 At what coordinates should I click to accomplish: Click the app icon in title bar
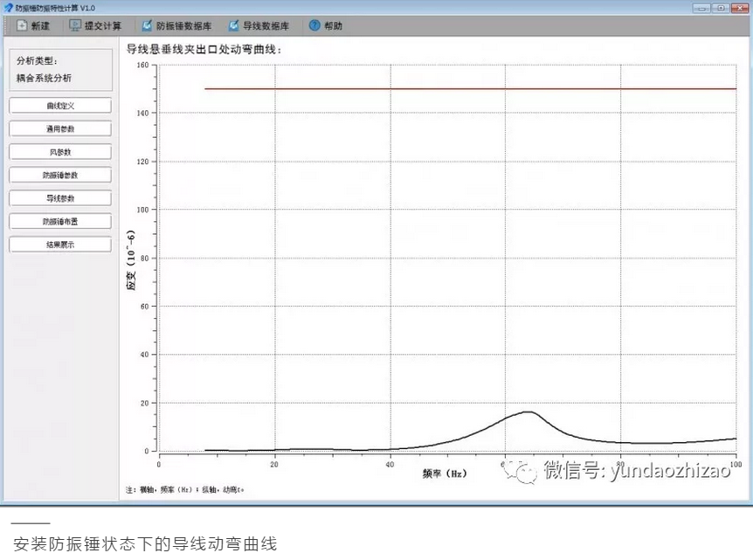click(8, 8)
